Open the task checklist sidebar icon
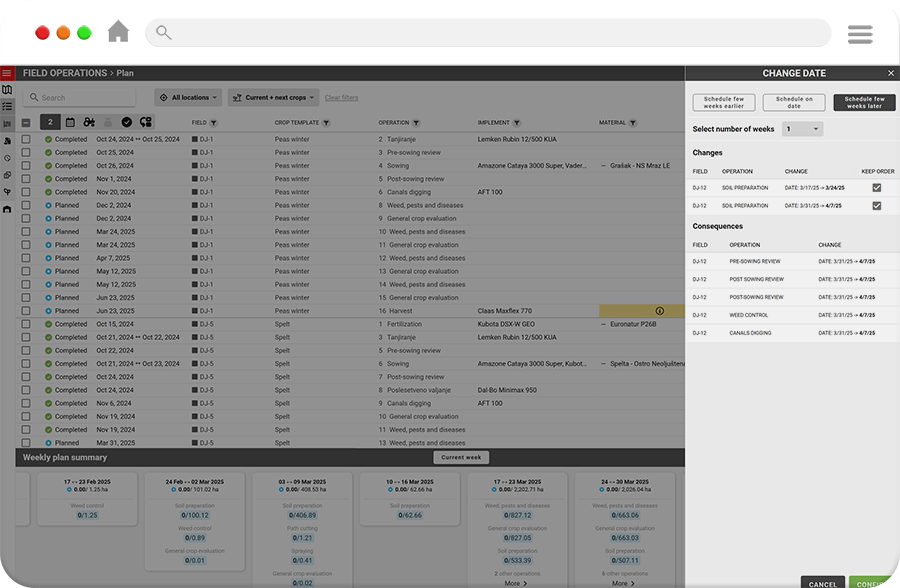 pos(7,106)
